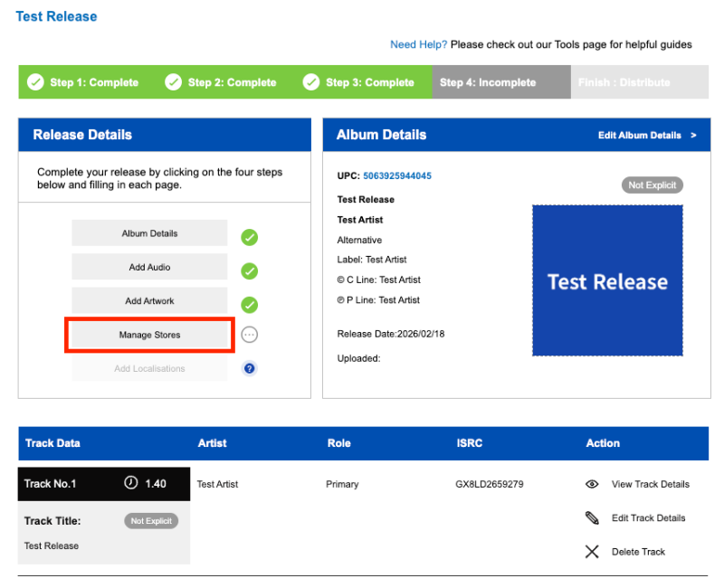Open the Step 2: Complete tab
The image size is (724, 588).
[225, 82]
